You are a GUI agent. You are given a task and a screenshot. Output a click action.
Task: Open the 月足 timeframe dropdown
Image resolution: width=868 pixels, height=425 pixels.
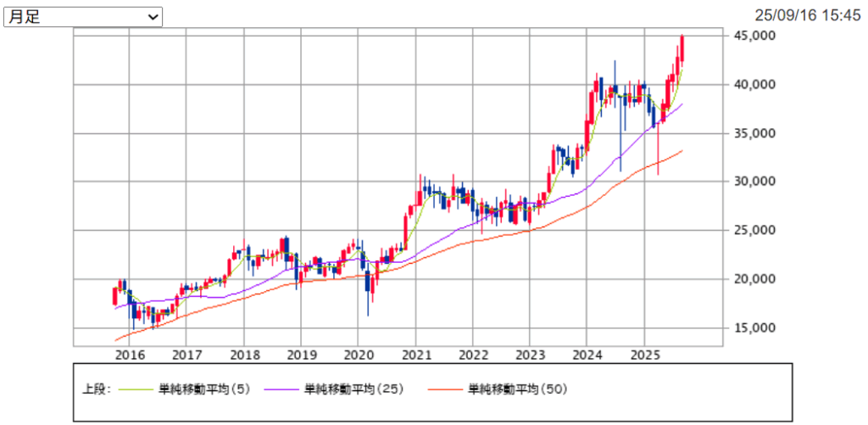click(x=82, y=17)
